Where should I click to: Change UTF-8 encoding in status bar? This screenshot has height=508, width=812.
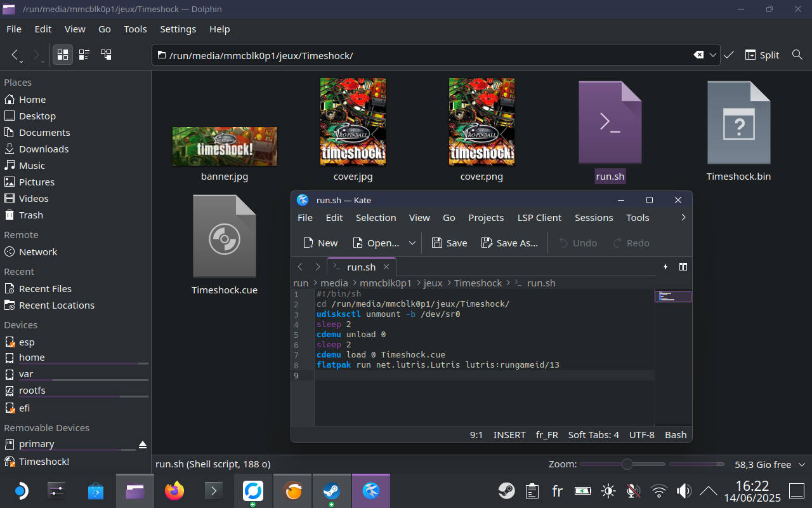641,435
